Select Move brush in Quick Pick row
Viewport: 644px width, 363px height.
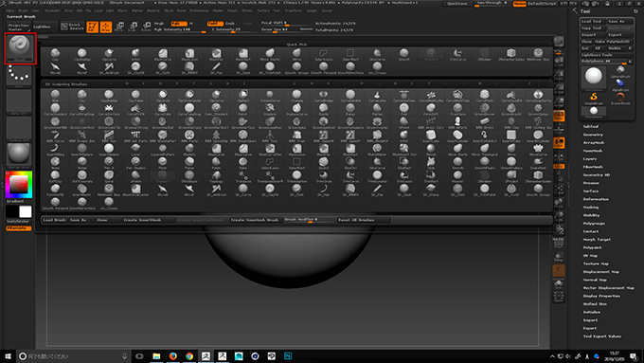[296, 55]
